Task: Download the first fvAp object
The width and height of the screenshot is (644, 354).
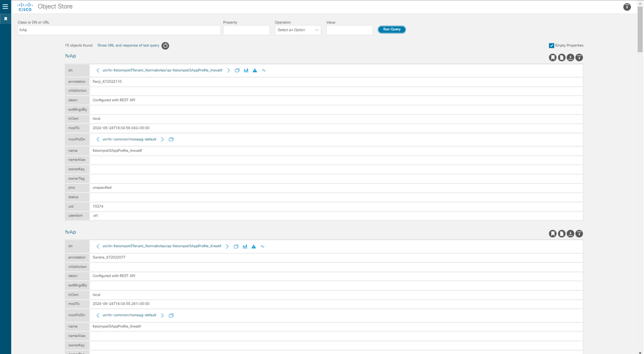Action: (570, 58)
